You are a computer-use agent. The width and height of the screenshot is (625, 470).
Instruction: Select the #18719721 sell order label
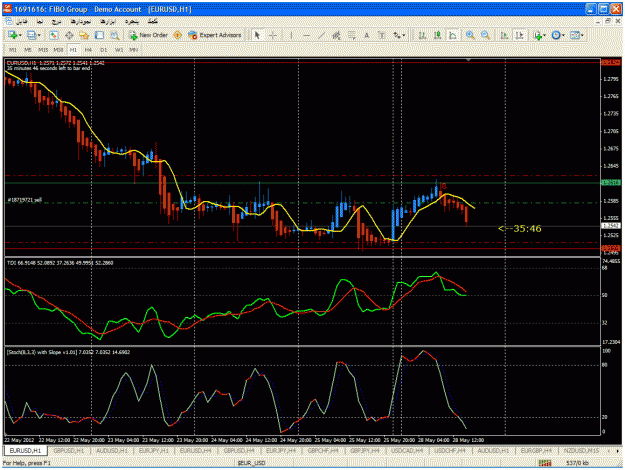click(x=25, y=200)
